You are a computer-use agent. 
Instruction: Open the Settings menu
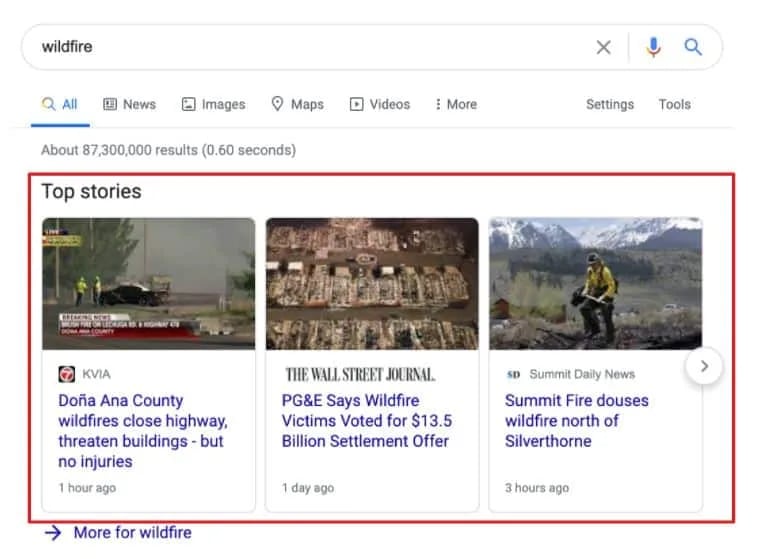tap(610, 104)
